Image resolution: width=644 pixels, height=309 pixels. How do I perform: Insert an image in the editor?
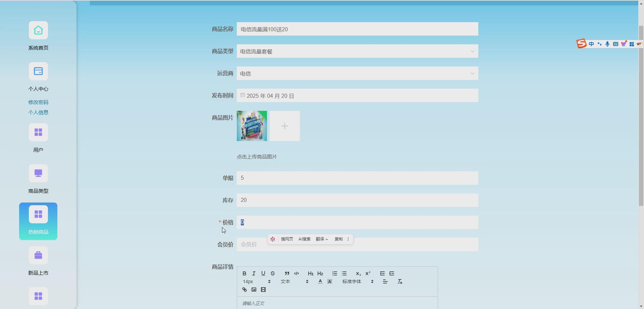tap(254, 290)
